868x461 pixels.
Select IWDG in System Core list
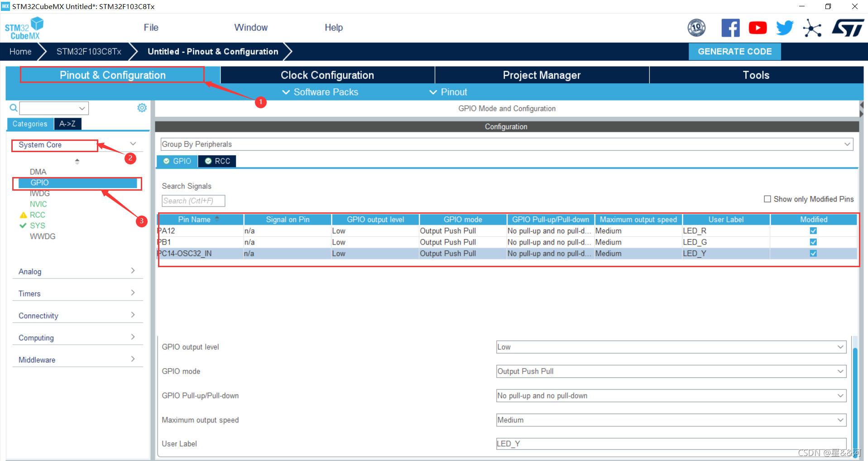pyautogui.click(x=40, y=193)
